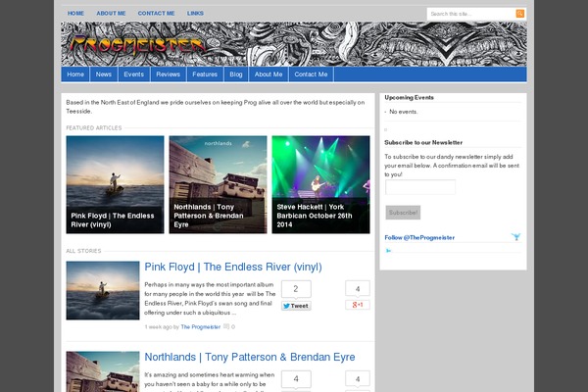This screenshot has height=392, width=588.
Task: Select Contact Me tab in blue menu bar
Action: 311,74
